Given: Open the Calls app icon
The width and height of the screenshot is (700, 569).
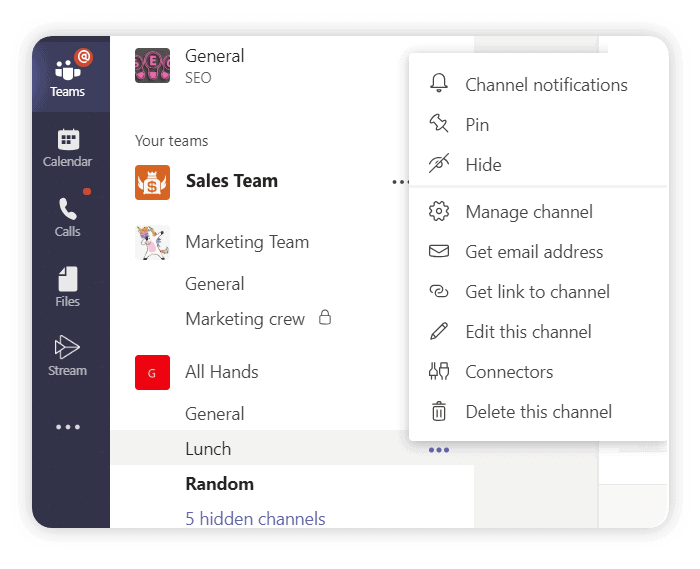Looking at the screenshot, I should [68, 217].
